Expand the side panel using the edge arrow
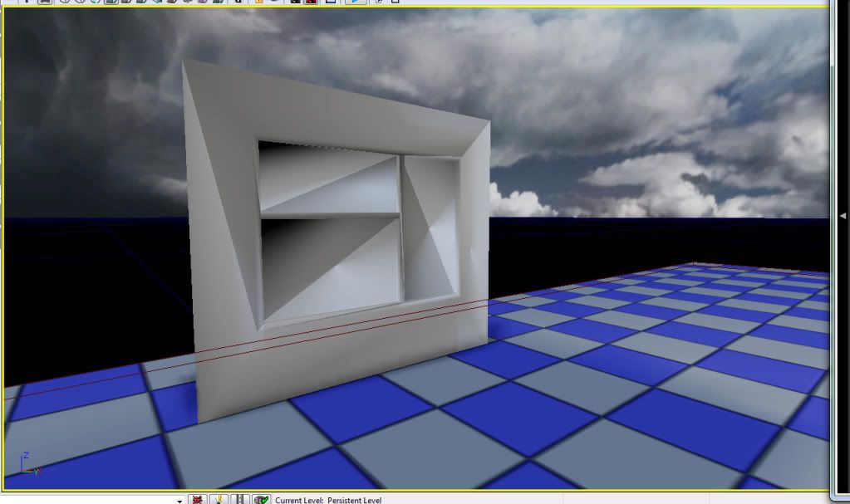Screen dimensions: 850x504 (843, 216)
